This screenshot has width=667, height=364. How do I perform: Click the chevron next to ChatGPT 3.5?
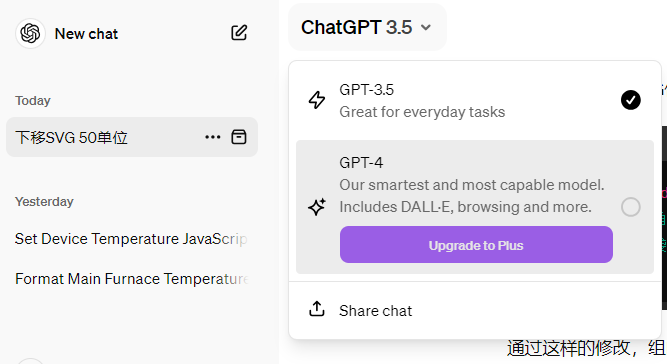pos(426,28)
